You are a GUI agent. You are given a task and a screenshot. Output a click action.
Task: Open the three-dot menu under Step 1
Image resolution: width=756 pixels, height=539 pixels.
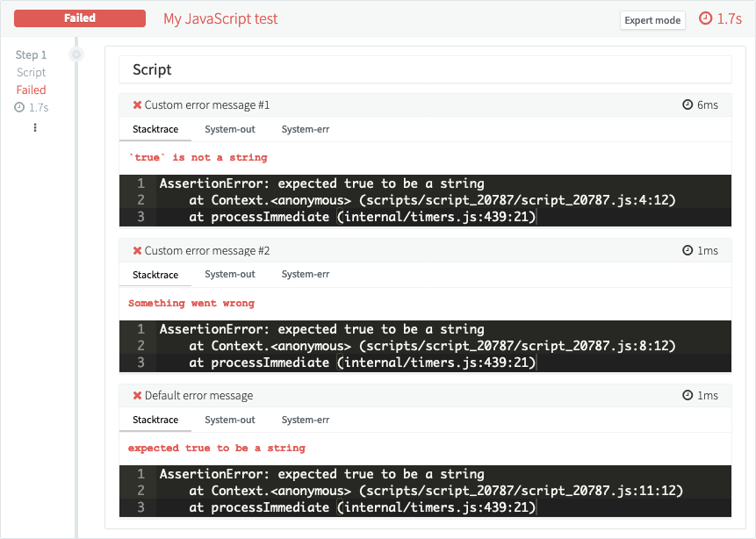(x=35, y=128)
